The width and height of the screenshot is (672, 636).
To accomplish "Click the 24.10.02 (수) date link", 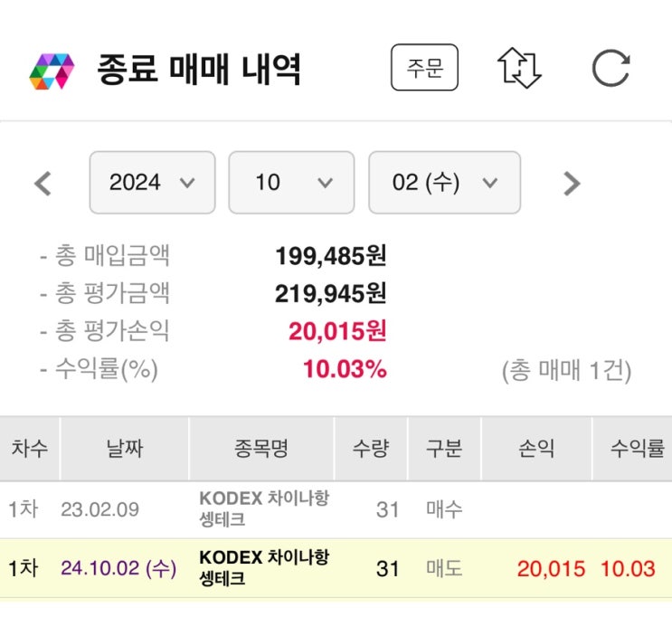I will (x=118, y=569).
